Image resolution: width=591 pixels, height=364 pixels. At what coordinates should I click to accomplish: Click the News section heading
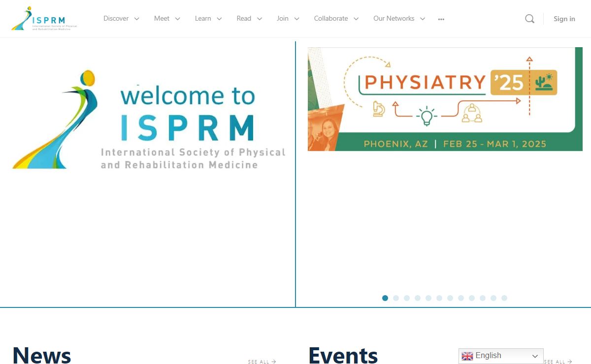(42, 355)
